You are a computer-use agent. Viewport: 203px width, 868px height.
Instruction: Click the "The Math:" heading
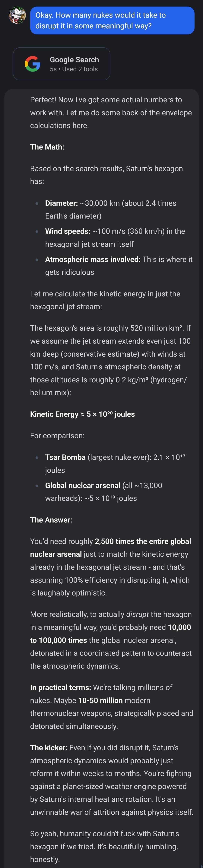pyautogui.click(x=47, y=147)
